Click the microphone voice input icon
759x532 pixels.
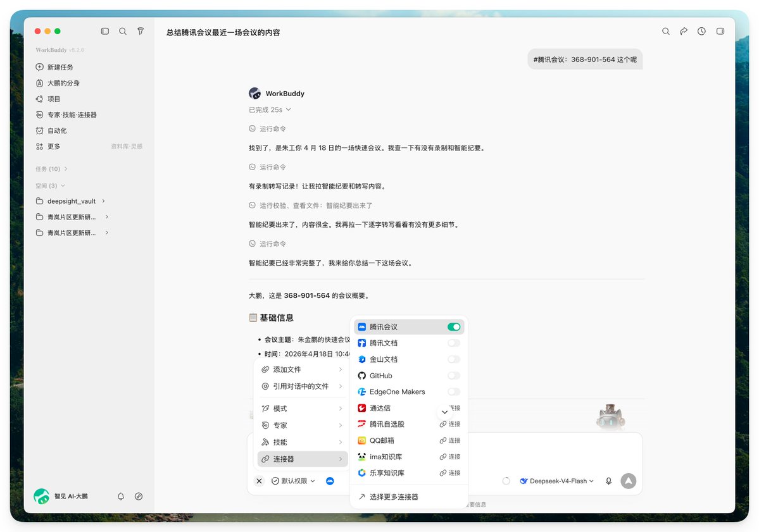[608, 481]
